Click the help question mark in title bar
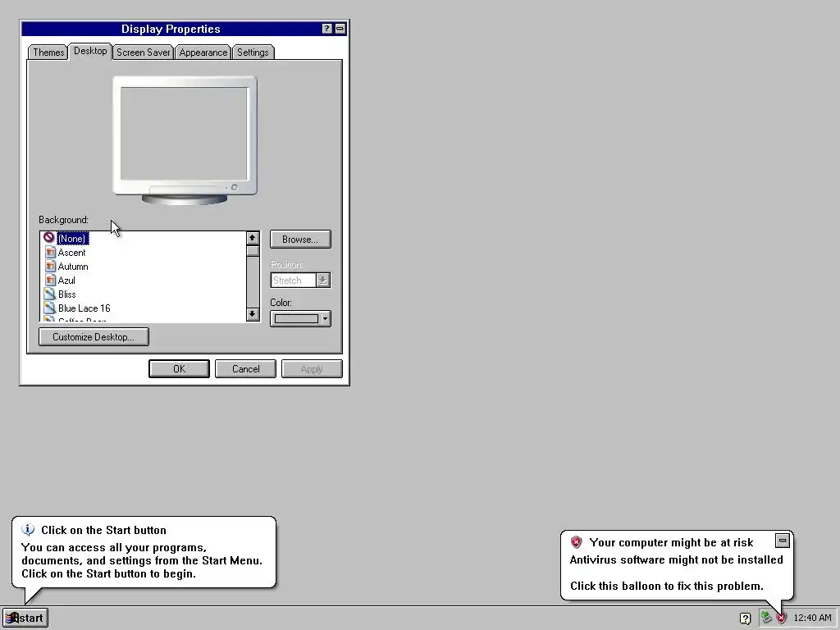The height and width of the screenshot is (630, 840). point(326,29)
